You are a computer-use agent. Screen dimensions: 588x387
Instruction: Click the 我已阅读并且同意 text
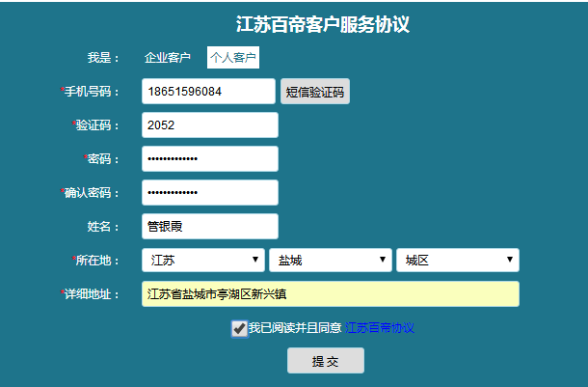coord(295,328)
